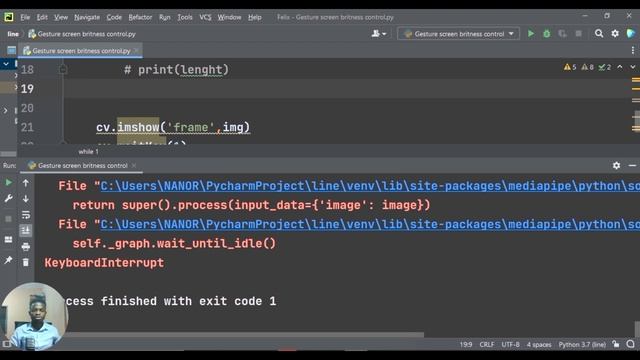Change indent setting 4 spaces
The height and width of the screenshot is (360, 640).
click(x=539, y=344)
